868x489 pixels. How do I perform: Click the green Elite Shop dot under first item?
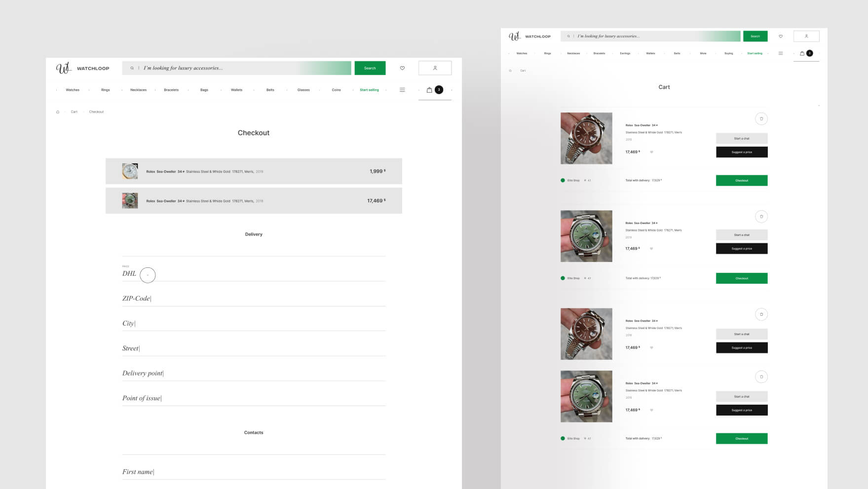[x=563, y=180]
